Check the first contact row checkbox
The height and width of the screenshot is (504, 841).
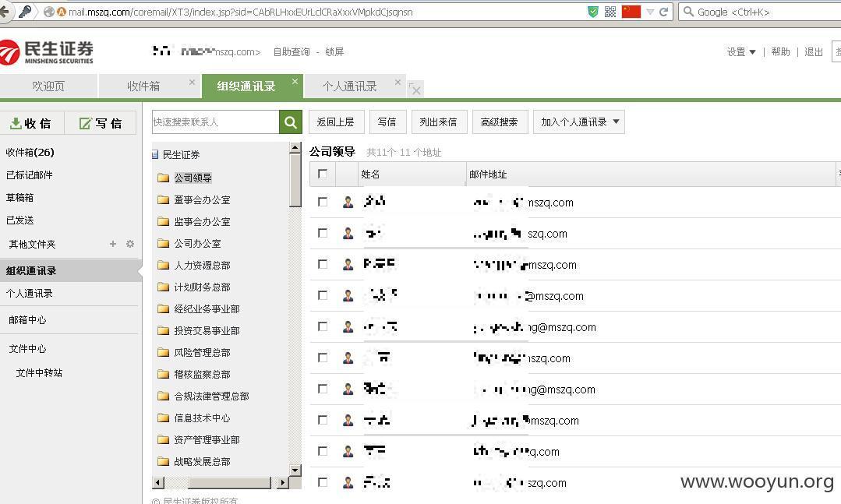pyautogui.click(x=323, y=202)
